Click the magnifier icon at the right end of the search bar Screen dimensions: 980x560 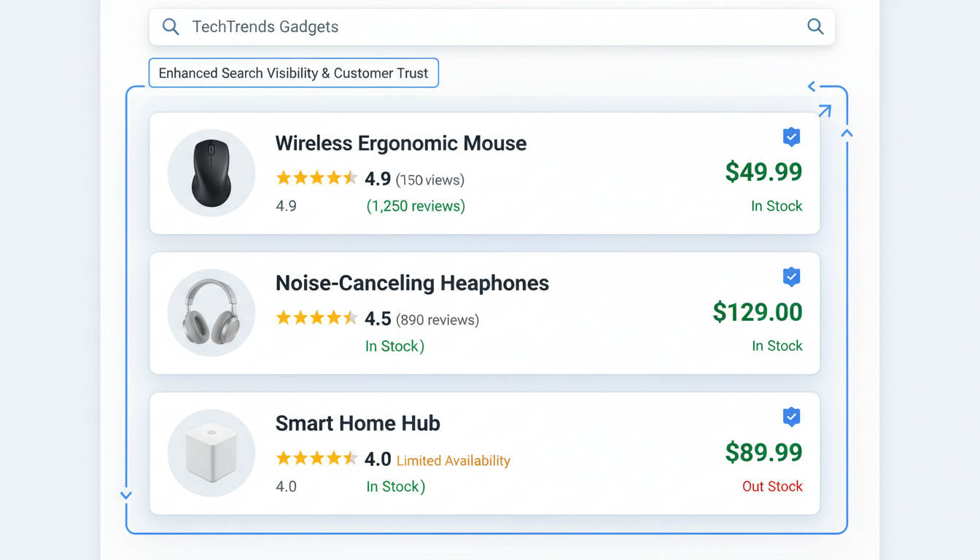[x=815, y=26]
